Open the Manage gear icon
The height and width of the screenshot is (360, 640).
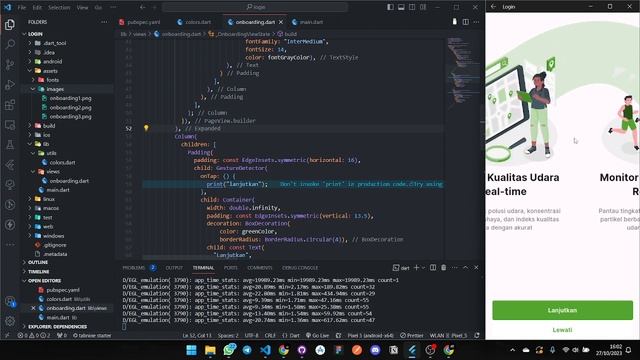(10, 321)
